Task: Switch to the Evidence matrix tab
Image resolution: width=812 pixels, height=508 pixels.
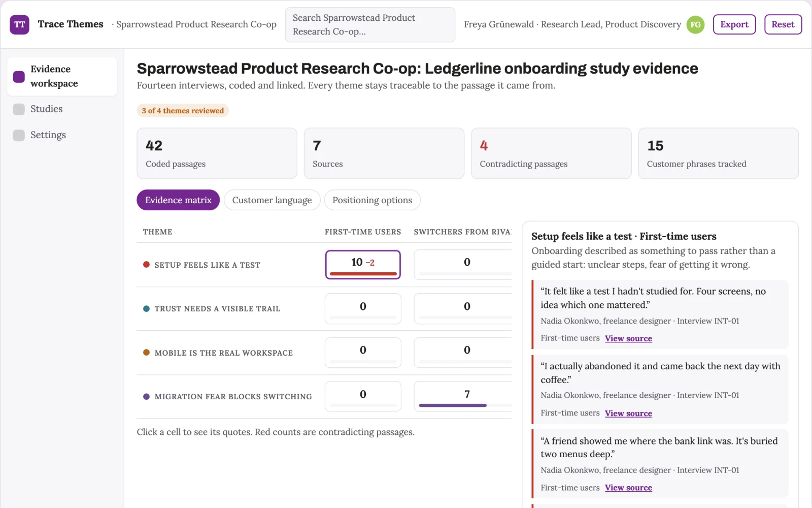Action: tap(178, 200)
